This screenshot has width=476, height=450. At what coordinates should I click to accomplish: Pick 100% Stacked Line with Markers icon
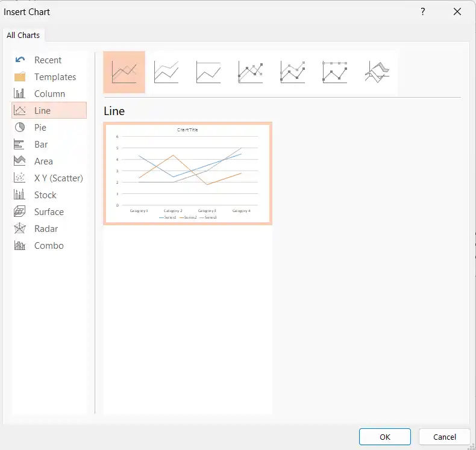(x=334, y=72)
